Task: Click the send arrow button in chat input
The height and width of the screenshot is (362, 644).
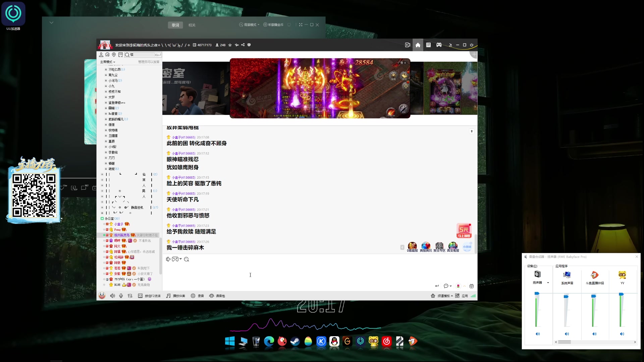Action: pos(437,286)
